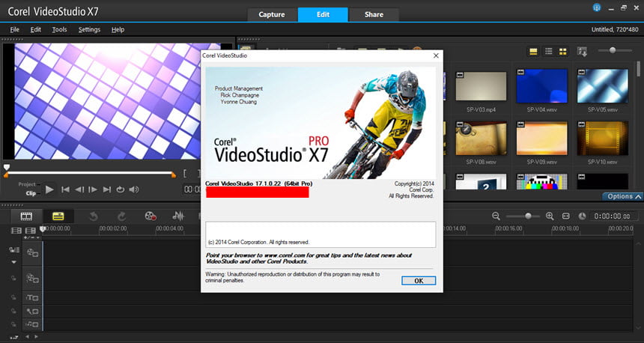
Task: Click the timeline zoom in magnifier
Action: pos(550,216)
